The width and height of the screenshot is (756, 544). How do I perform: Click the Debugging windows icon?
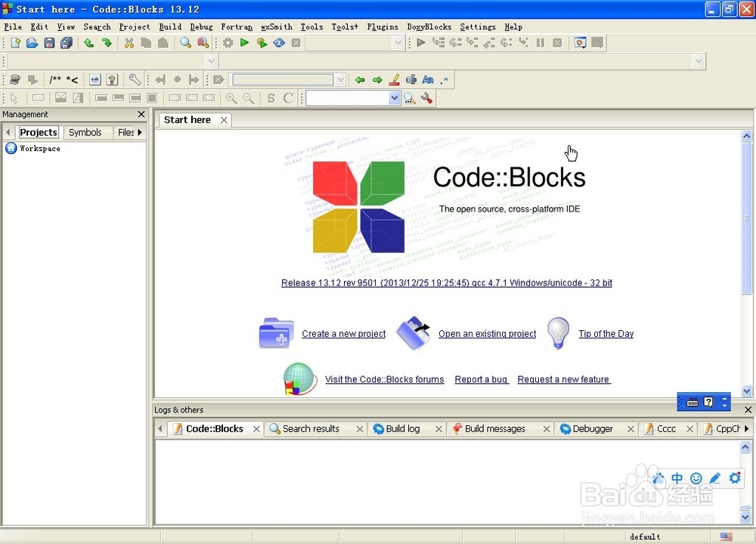[x=581, y=43]
